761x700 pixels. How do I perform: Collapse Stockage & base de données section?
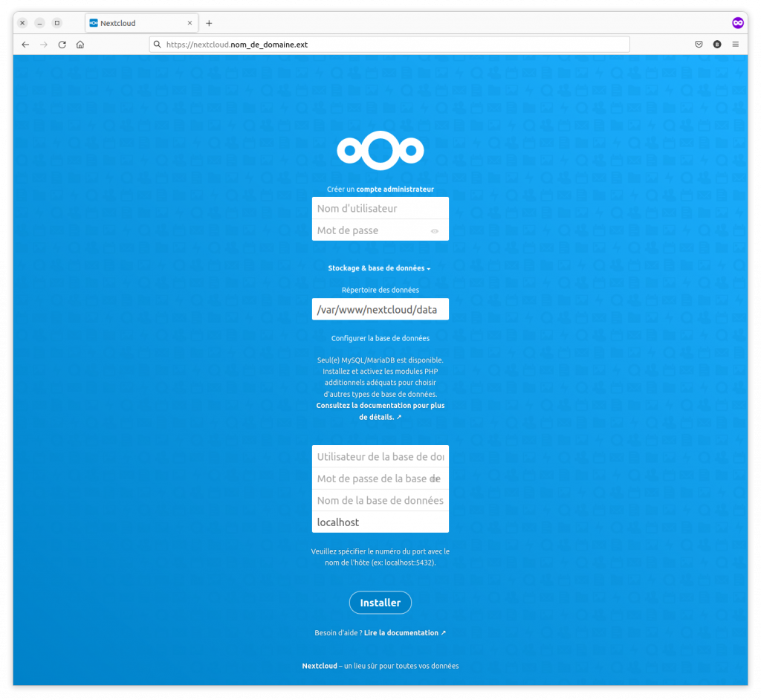pos(379,268)
